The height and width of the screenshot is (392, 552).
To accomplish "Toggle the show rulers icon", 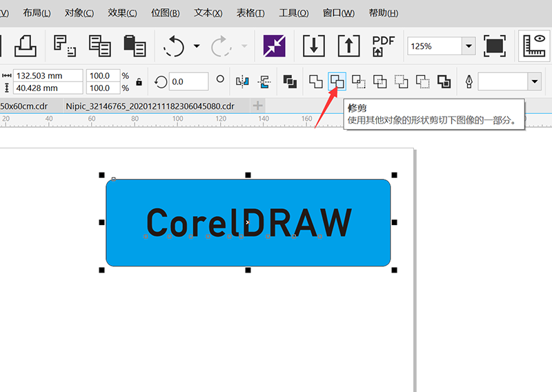I will [534, 46].
